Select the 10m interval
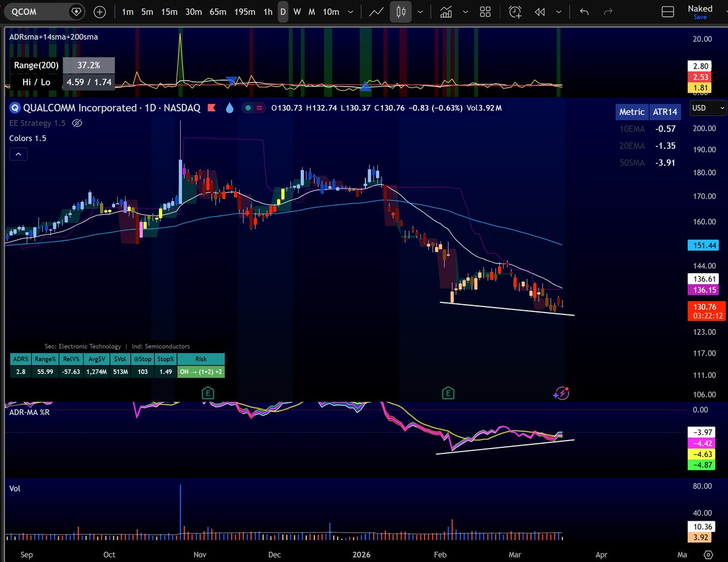This screenshot has width=728, height=562. coord(331,12)
